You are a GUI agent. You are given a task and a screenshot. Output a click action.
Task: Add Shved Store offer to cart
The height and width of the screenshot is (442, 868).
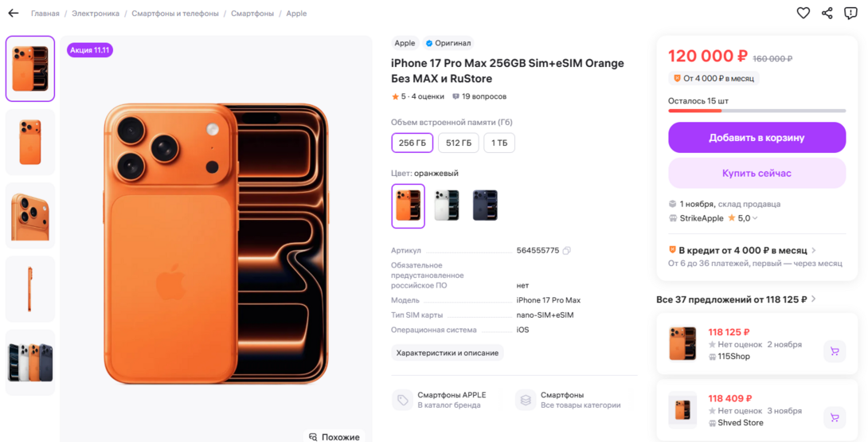835,417
